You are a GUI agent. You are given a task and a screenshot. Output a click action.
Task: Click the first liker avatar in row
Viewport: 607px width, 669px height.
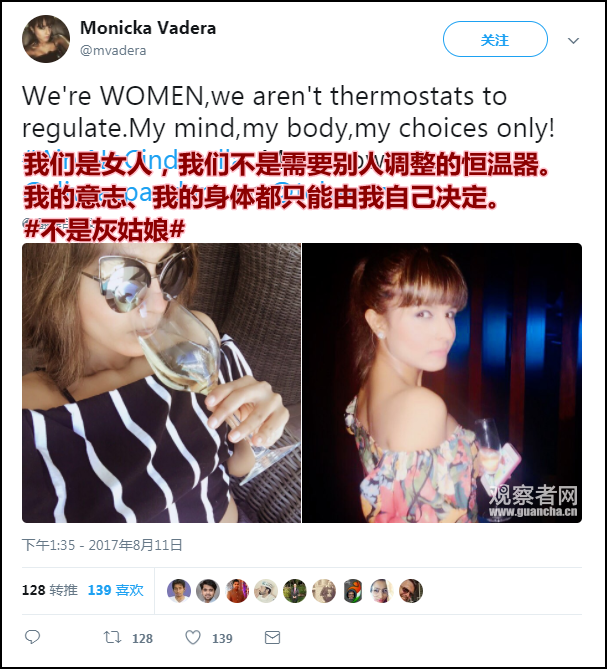[179, 591]
